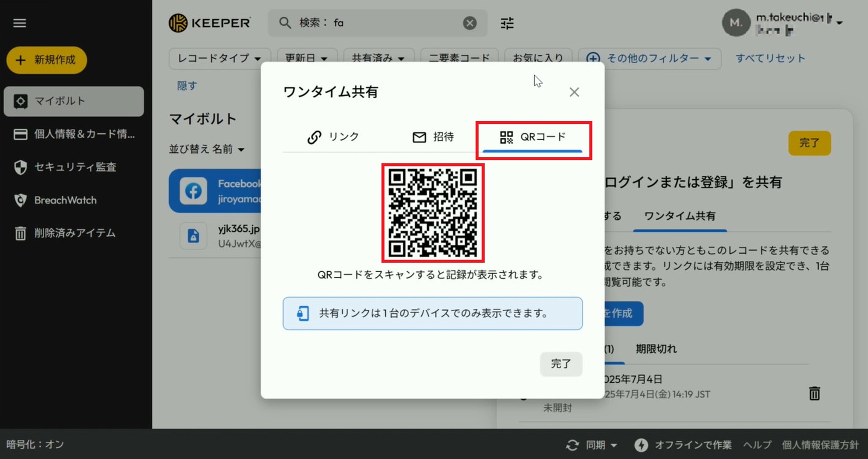
Task: Expand the 更新日 filter dropdown
Action: 307,58
